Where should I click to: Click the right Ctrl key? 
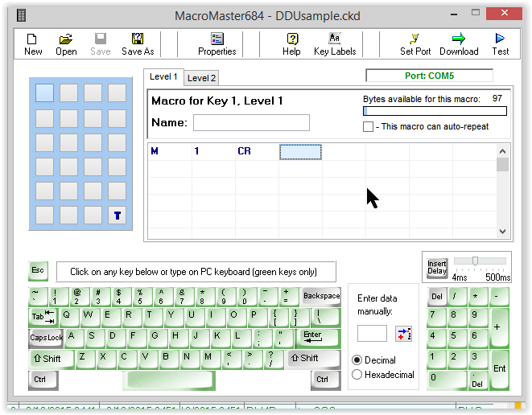[326, 380]
